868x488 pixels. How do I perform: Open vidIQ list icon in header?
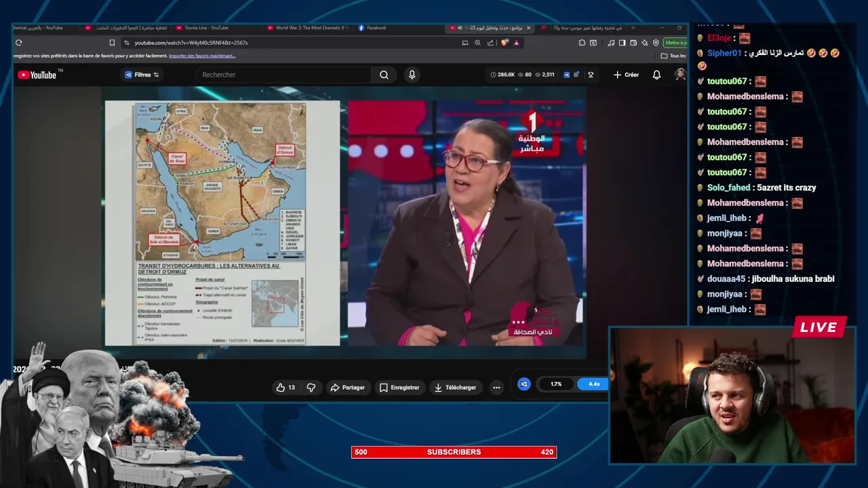tap(576, 75)
